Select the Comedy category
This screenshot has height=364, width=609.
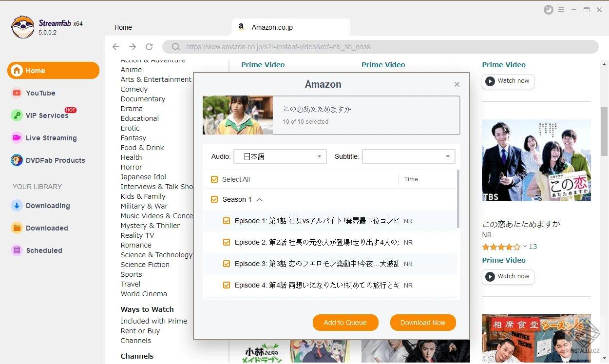pos(134,89)
